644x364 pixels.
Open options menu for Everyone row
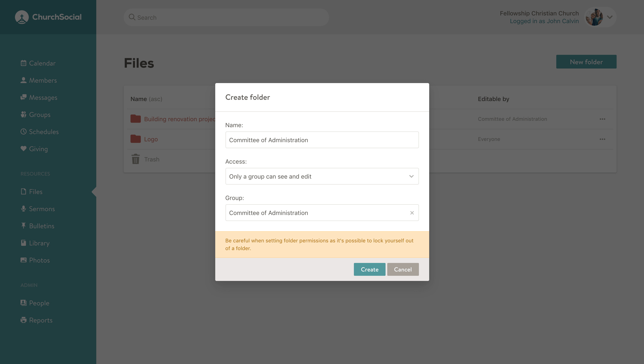602,139
